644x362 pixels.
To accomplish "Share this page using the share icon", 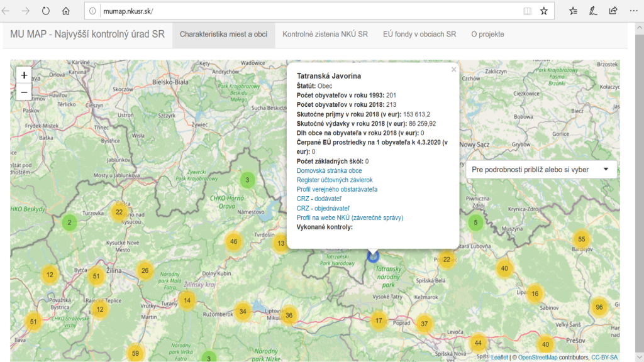I will coord(613,11).
